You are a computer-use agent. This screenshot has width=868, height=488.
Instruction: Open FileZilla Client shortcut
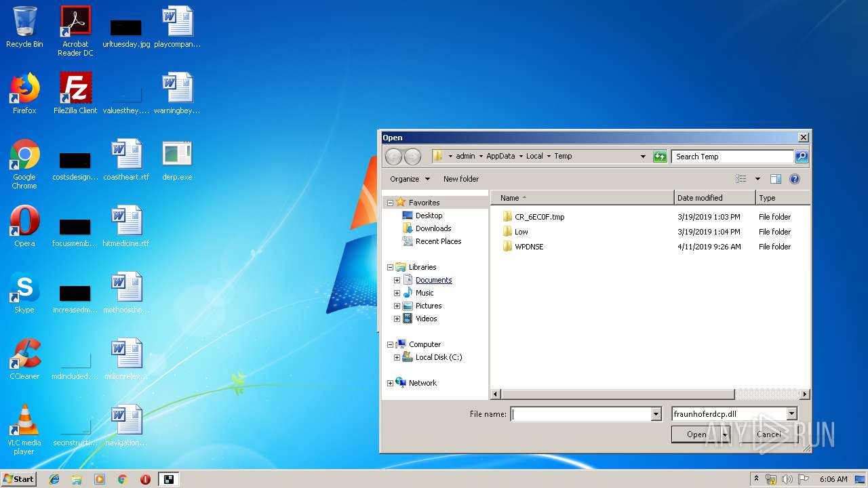[75, 94]
